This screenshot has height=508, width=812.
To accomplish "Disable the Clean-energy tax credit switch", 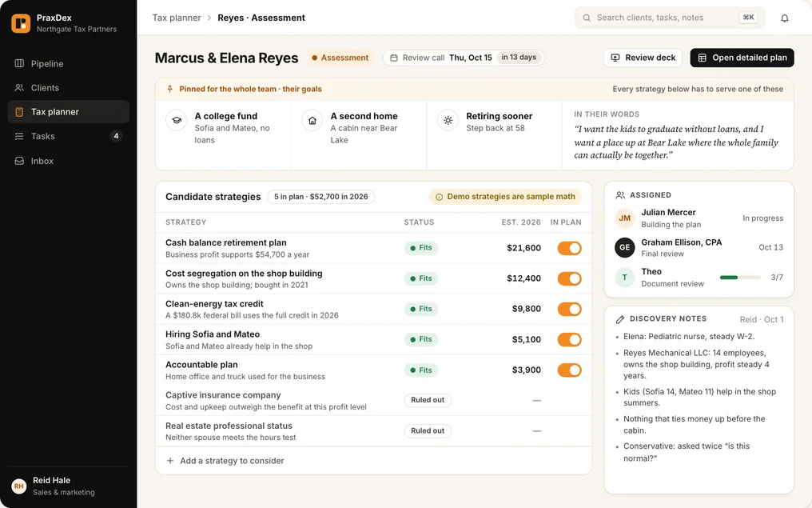I will (569, 310).
